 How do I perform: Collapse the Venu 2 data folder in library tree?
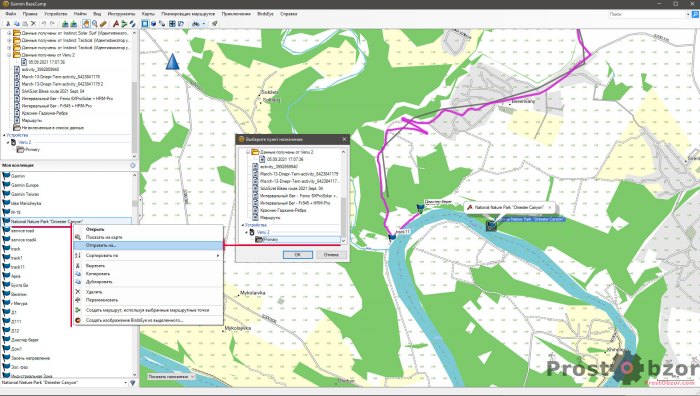[x=9, y=55]
